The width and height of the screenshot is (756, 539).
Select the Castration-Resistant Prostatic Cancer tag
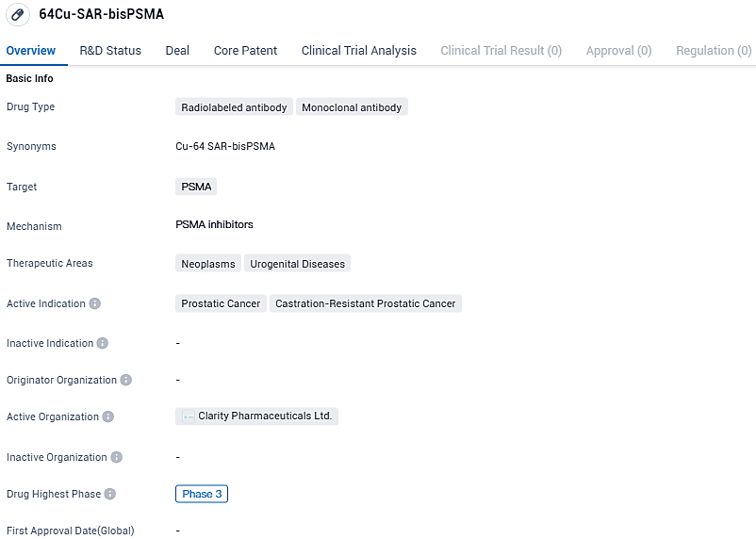coord(365,303)
